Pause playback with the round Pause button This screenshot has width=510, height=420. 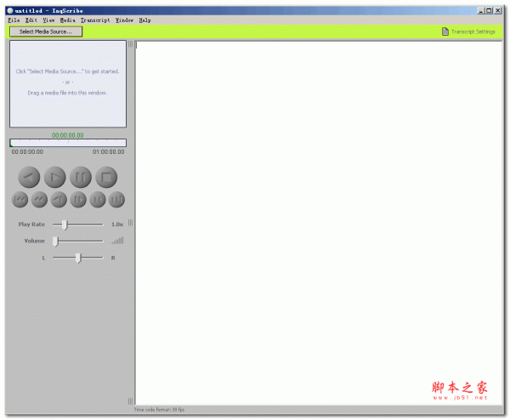coord(81,178)
